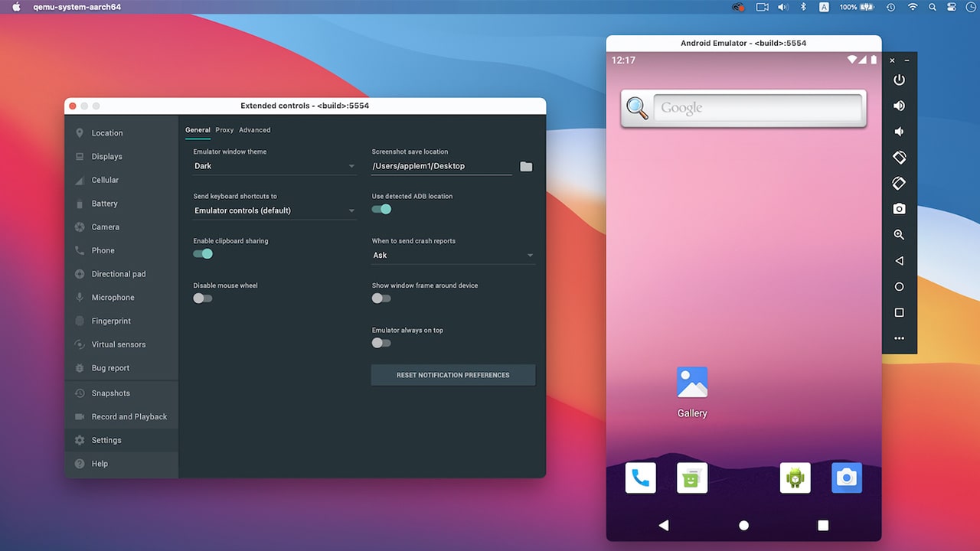The image size is (980, 551).
Task: Open the Gallery app on the home screen
Action: tap(691, 381)
